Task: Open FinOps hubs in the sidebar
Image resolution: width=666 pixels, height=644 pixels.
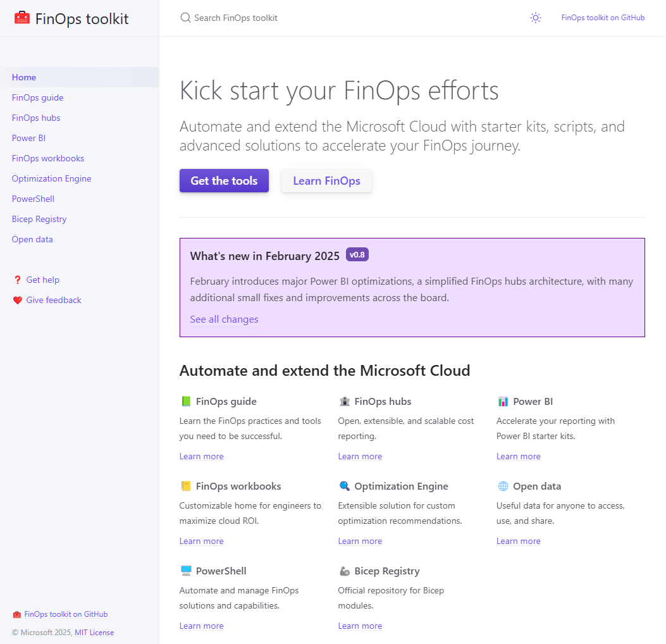Action: (x=36, y=118)
